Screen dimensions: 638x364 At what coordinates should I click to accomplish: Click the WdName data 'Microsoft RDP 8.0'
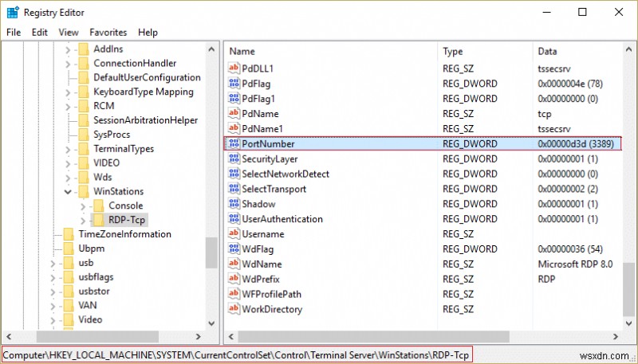point(575,264)
